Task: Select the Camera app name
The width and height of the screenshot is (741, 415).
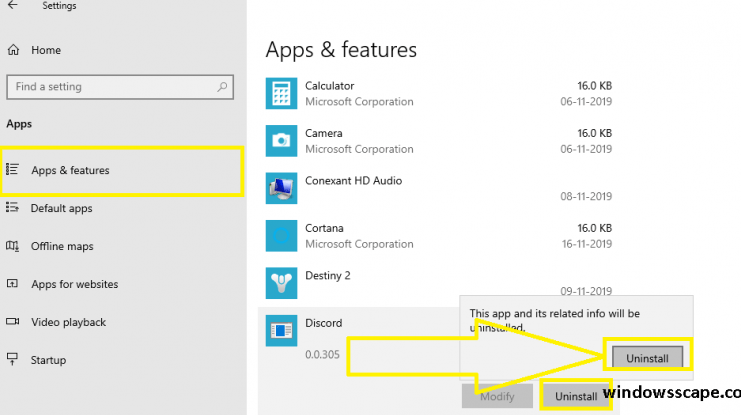Action: pos(324,133)
